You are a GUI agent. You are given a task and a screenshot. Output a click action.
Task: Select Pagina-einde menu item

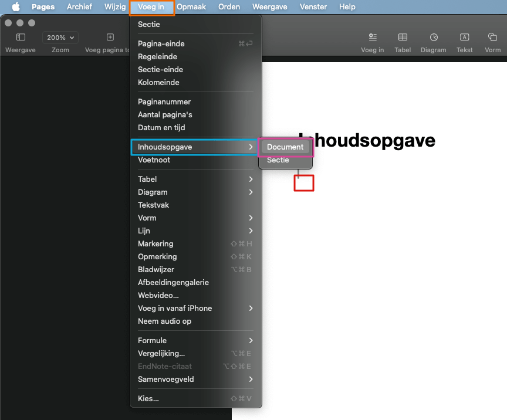click(x=195, y=43)
